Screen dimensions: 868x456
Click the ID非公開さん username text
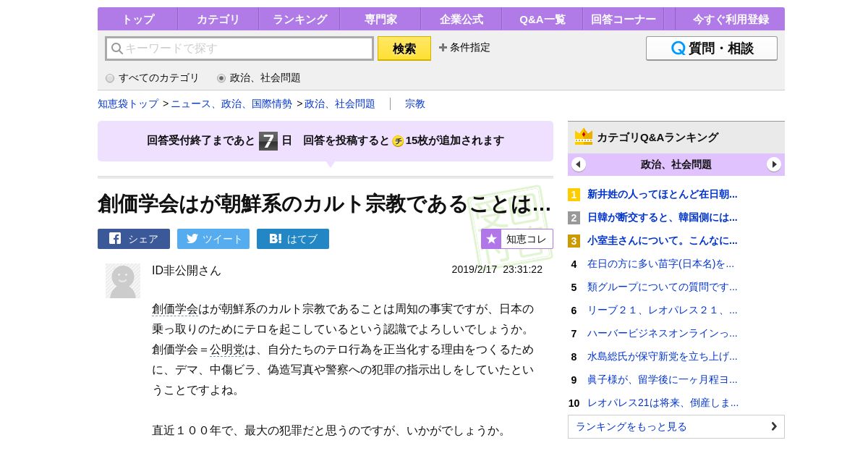coord(187,270)
